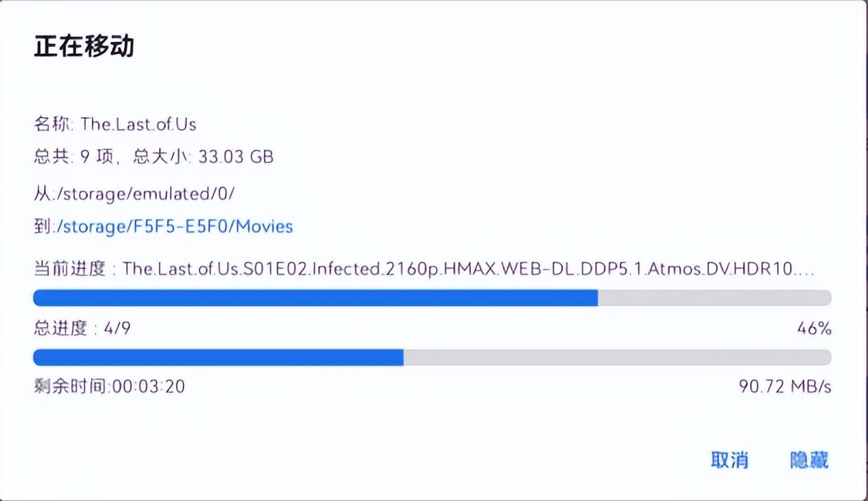Click the 当前进度 label
This screenshot has width=868, height=501.
pos(69,269)
